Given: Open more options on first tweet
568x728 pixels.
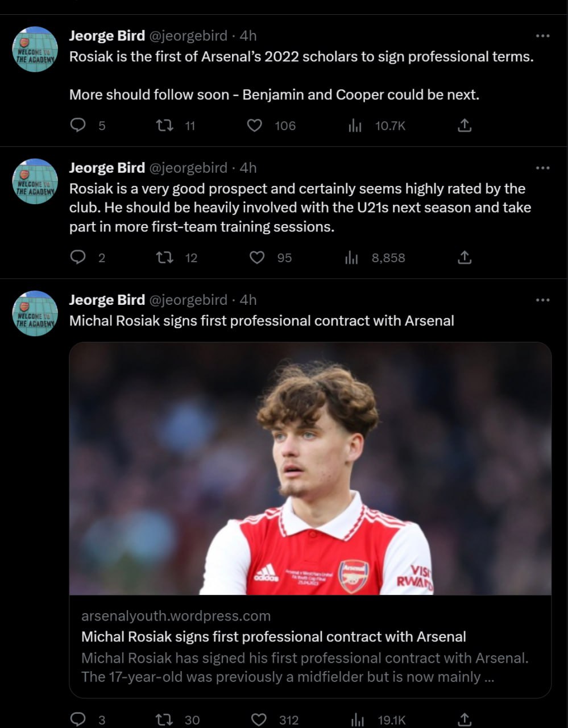Looking at the screenshot, I should (x=542, y=36).
